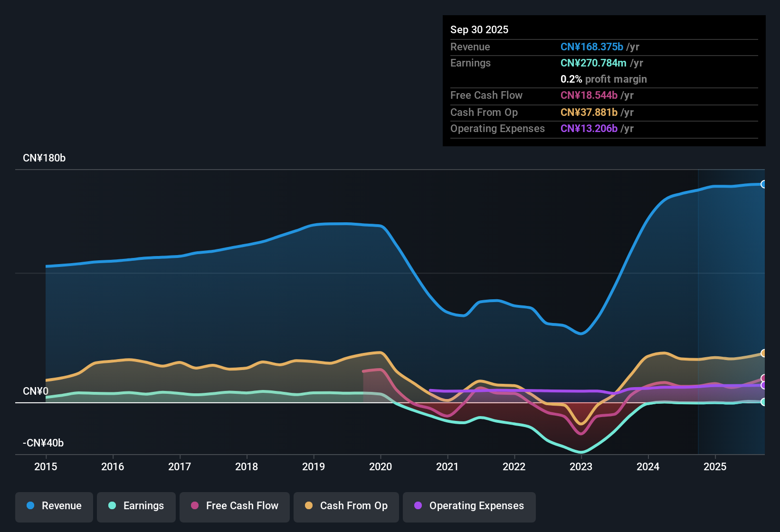The image size is (780, 532).
Task: Click the CN¥168.375b Revenue value
Action: click(x=591, y=47)
